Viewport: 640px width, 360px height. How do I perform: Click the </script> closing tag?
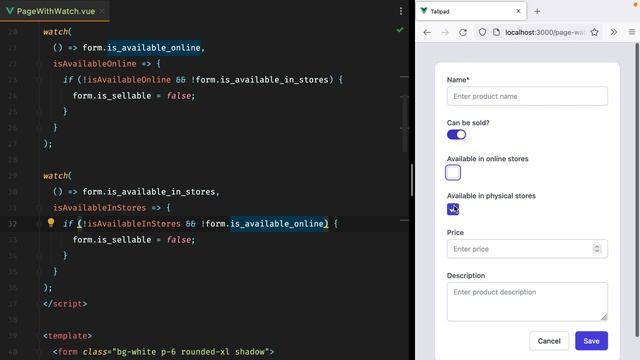pyautogui.click(x=65, y=304)
